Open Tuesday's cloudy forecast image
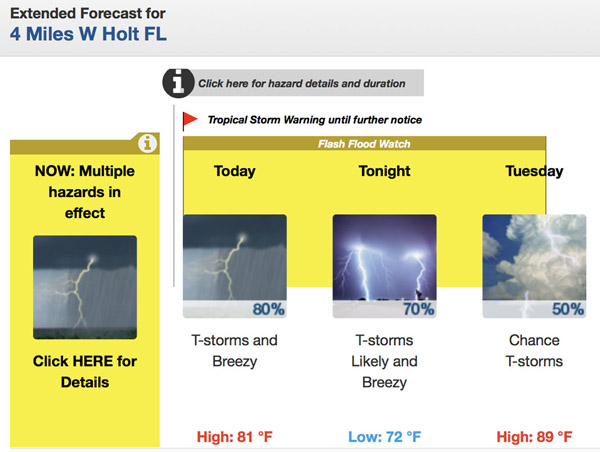 click(x=534, y=266)
